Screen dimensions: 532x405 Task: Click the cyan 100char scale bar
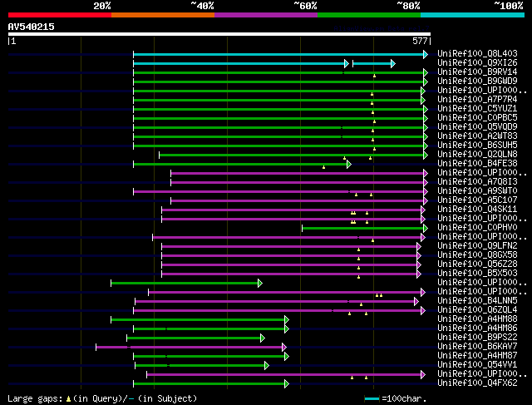[372, 398]
